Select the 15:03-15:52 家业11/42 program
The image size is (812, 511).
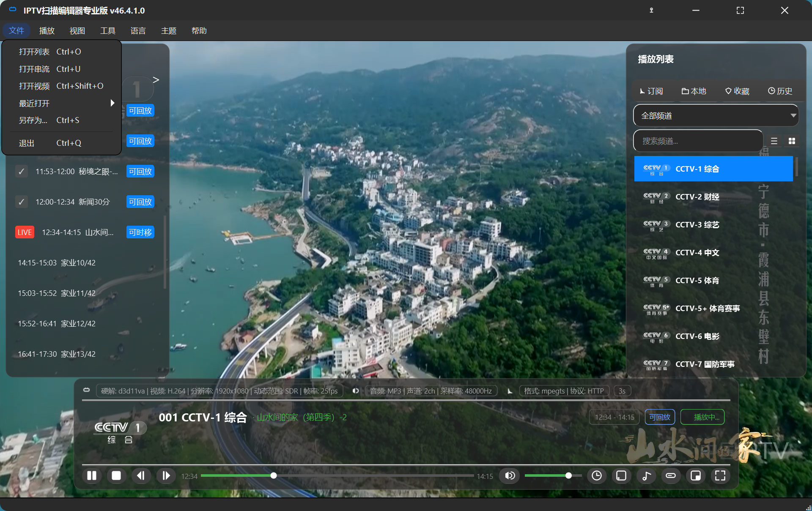(x=87, y=293)
